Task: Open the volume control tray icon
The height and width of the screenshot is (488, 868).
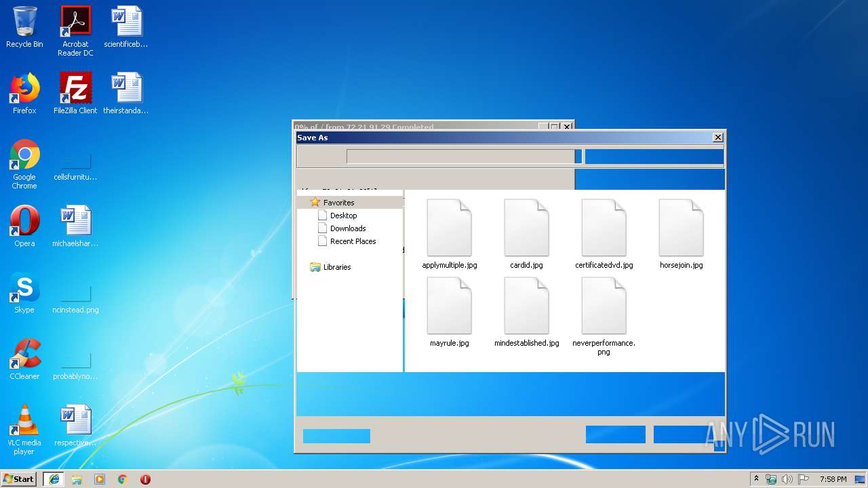Action: point(787,479)
